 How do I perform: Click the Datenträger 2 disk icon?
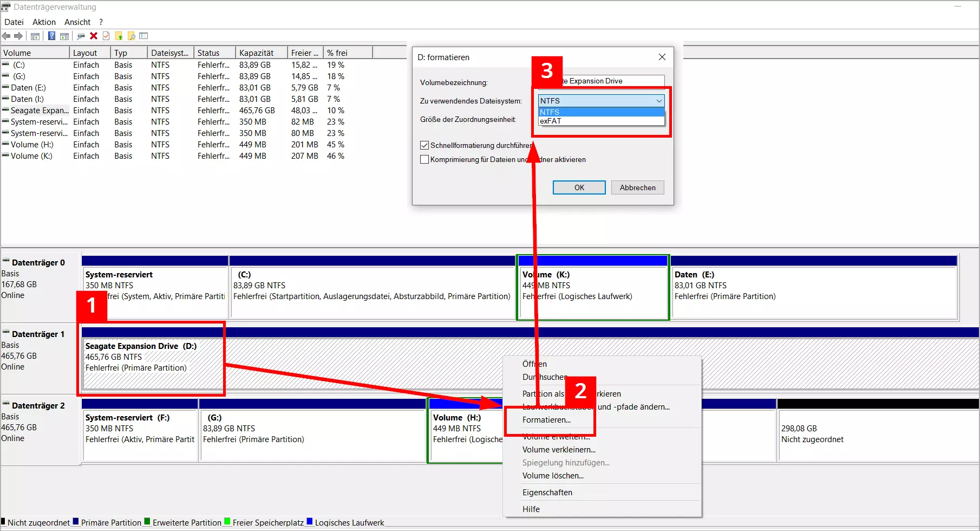6,405
